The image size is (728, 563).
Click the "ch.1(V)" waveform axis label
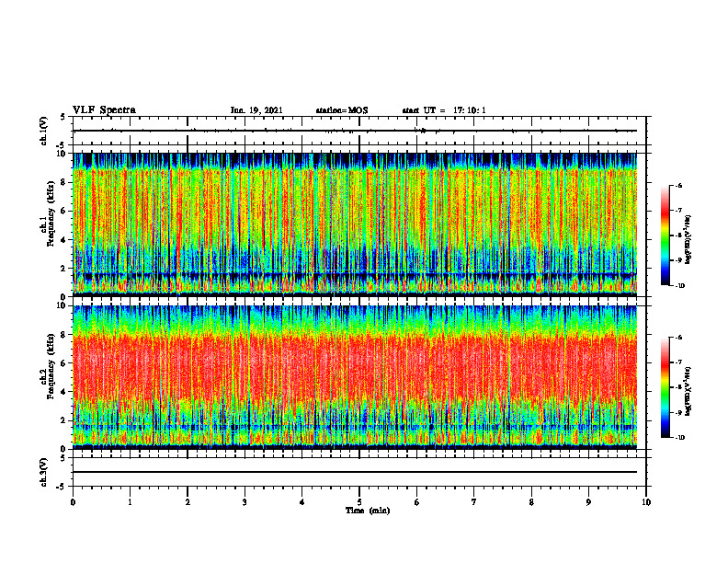pos(44,131)
